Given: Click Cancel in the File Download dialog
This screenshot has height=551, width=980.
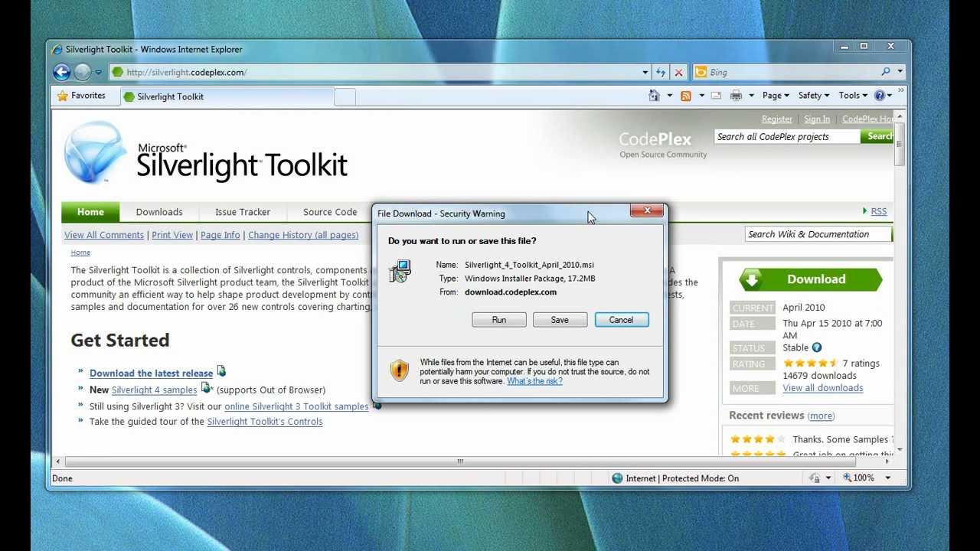Looking at the screenshot, I should [x=621, y=320].
